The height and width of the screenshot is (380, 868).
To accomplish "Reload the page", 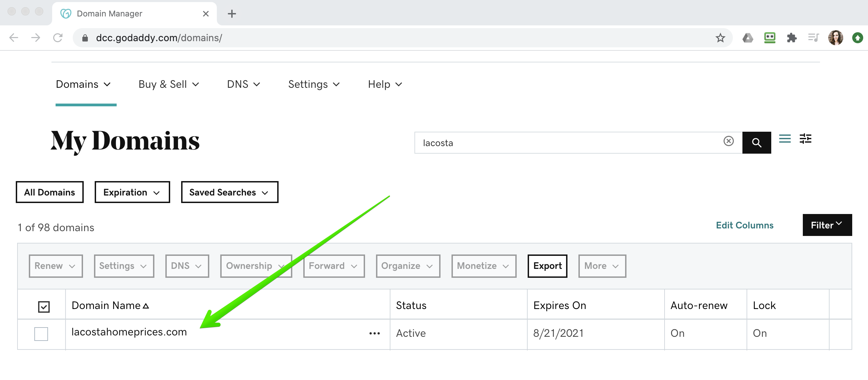I will click(58, 38).
